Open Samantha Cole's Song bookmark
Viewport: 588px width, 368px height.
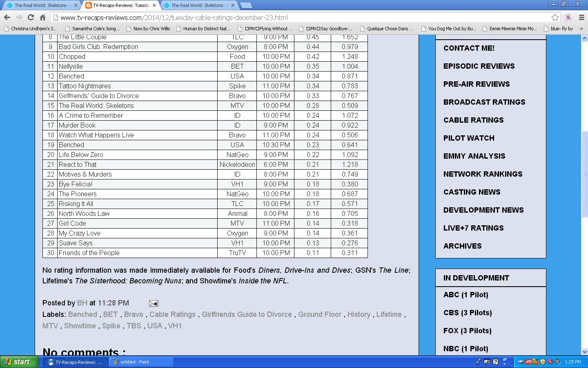click(x=92, y=29)
